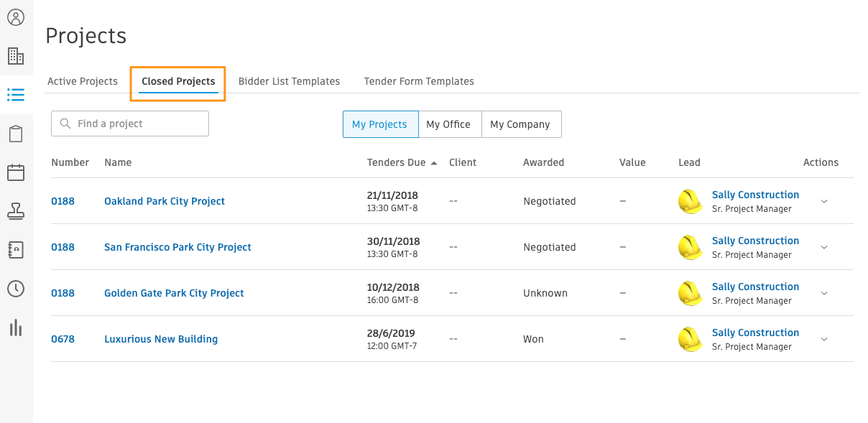Select the company building icon in the sidebar

pyautogui.click(x=17, y=55)
